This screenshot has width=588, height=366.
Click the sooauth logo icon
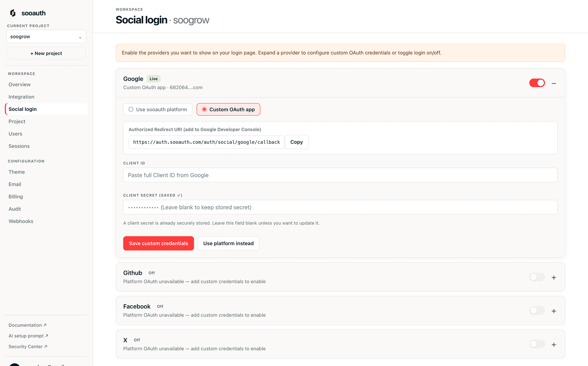click(13, 13)
